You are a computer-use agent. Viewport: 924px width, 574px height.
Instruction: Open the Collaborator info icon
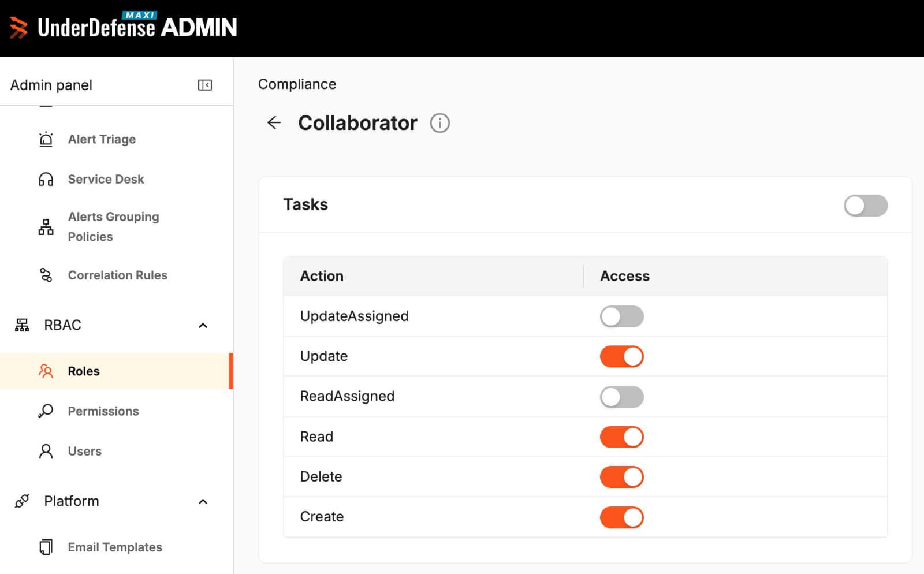click(x=440, y=123)
